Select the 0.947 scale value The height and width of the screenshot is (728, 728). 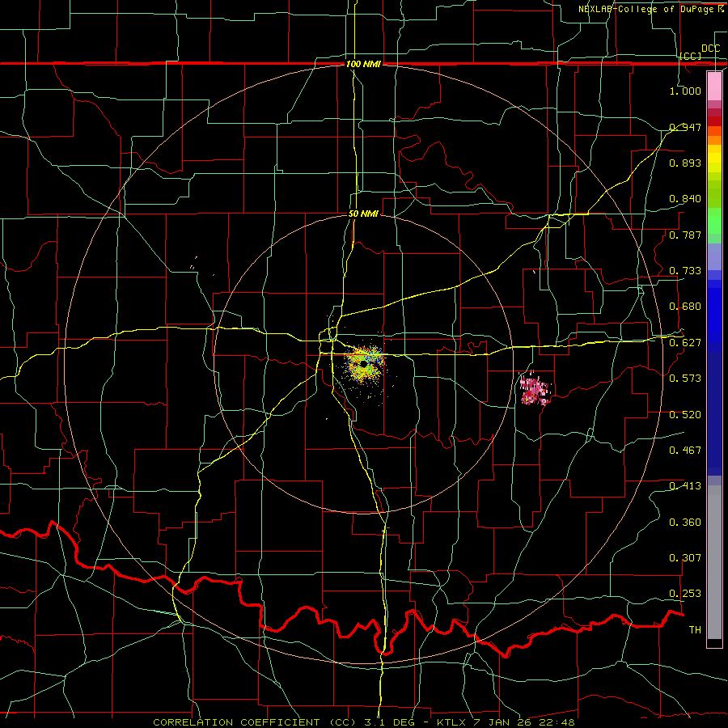(x=685, y=127)
